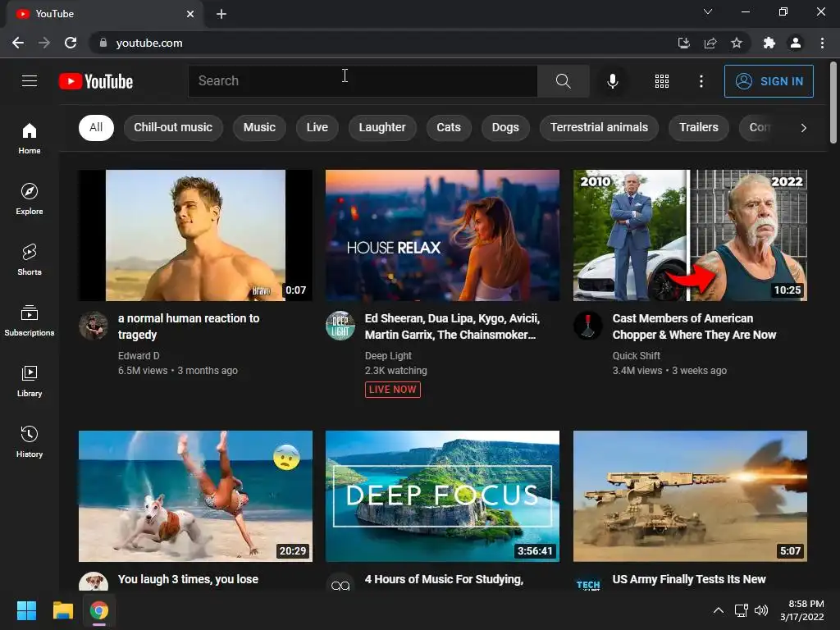
Task: Click Quick Shift channel avatar
Action: 587,325
